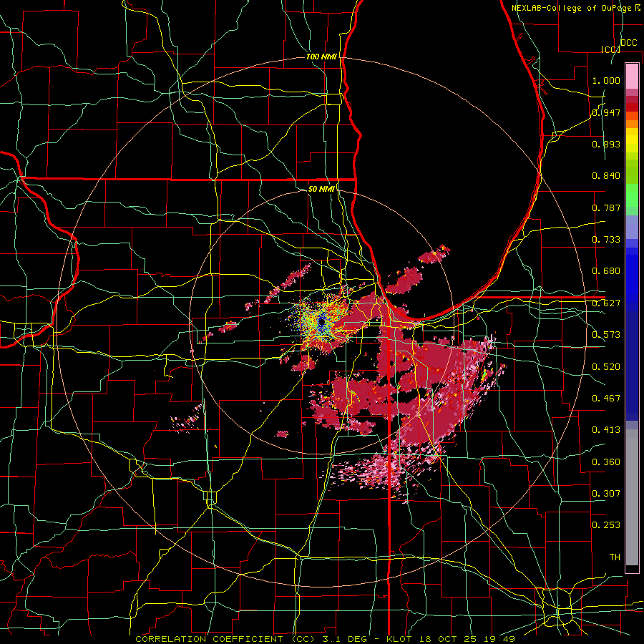Screen dimensions: 644x644
Task: Select the 0.520 legend value
Action: click(x=606, y=367)
